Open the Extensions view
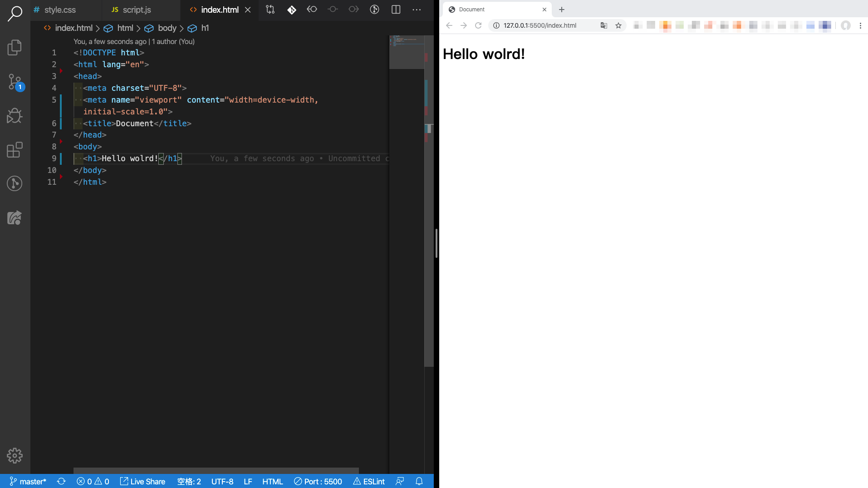The width and height of the screenshot is (868, 488). [x=15, y=150]
